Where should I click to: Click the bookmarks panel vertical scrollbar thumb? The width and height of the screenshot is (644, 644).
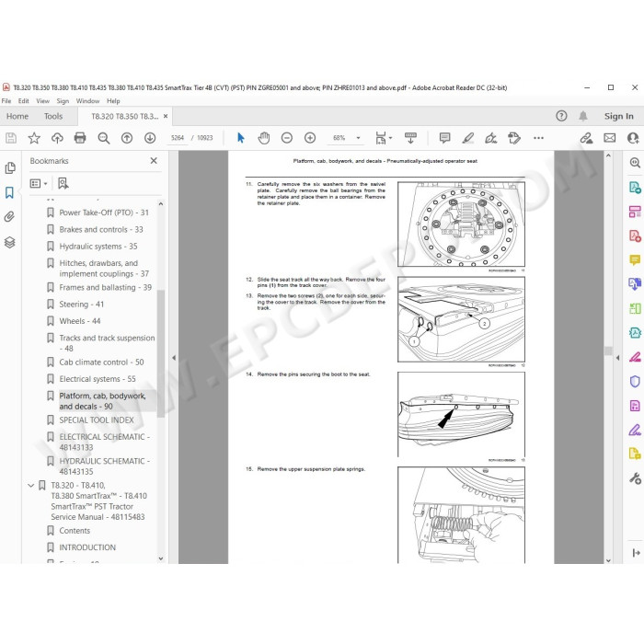click(161, 353)
